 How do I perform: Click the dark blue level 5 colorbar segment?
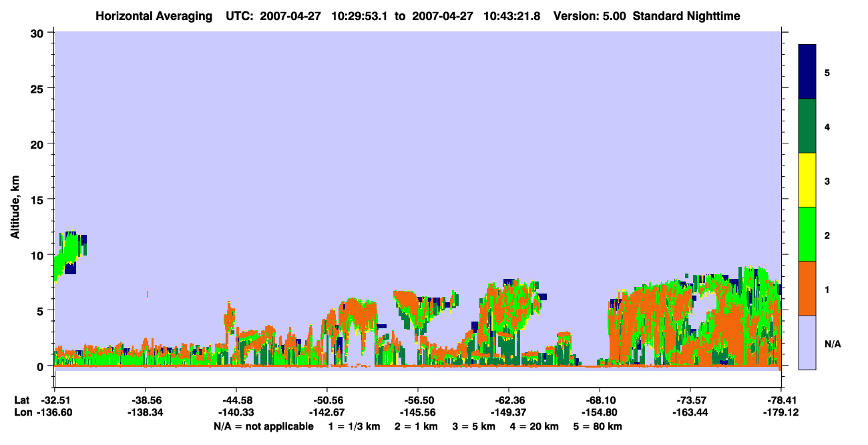pyautogui.click(x=807, y=72)
